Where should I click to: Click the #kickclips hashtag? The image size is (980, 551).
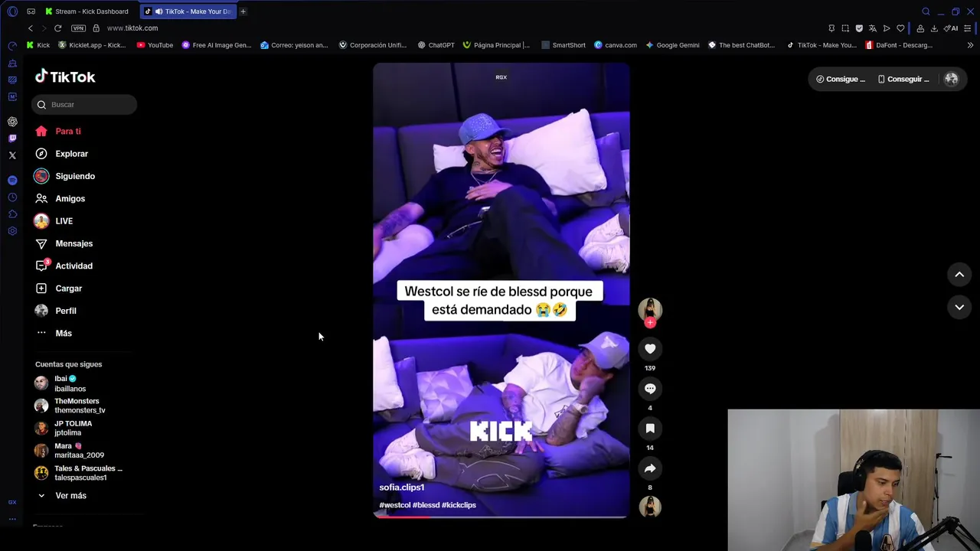pyautogui.click(x=459, y=505)
